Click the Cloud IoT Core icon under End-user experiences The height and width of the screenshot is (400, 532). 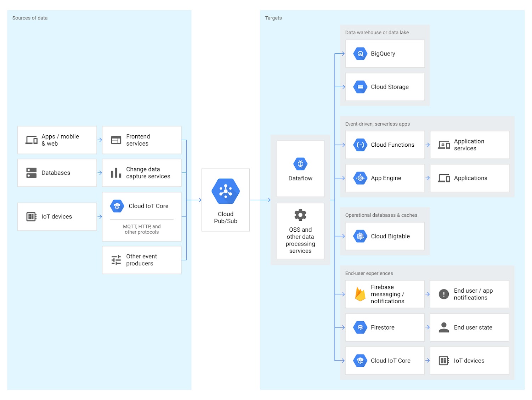[360, 361]
